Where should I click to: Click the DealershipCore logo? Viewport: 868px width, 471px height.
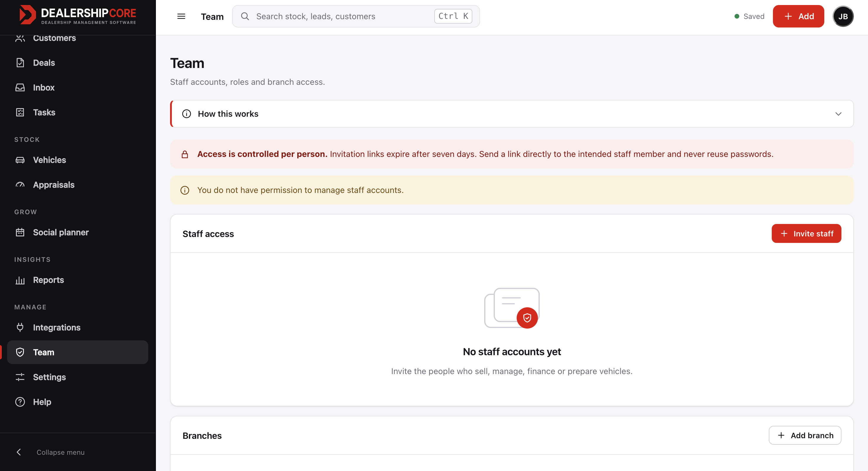click(x=78, y=15)
